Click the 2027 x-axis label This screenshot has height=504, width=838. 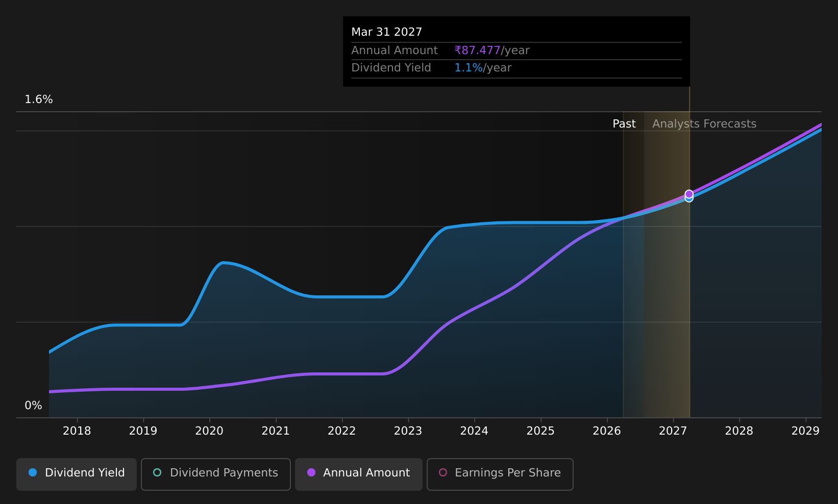673,431
